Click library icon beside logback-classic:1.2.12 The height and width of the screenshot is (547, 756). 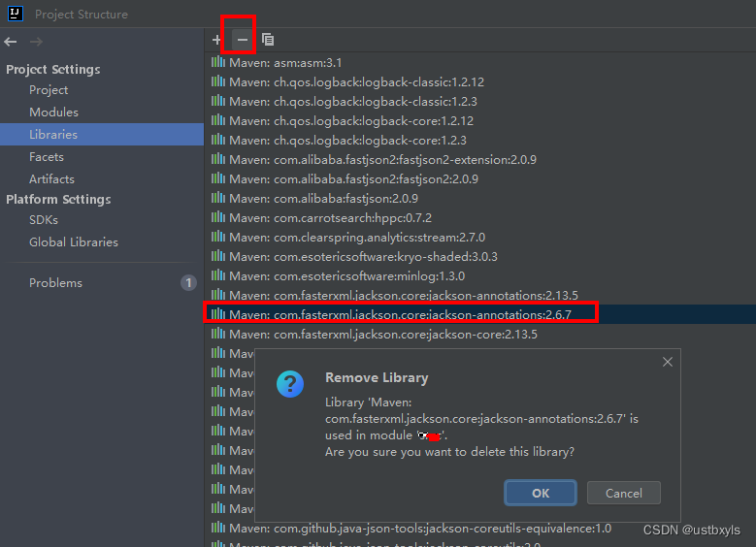tap(218, 80)
